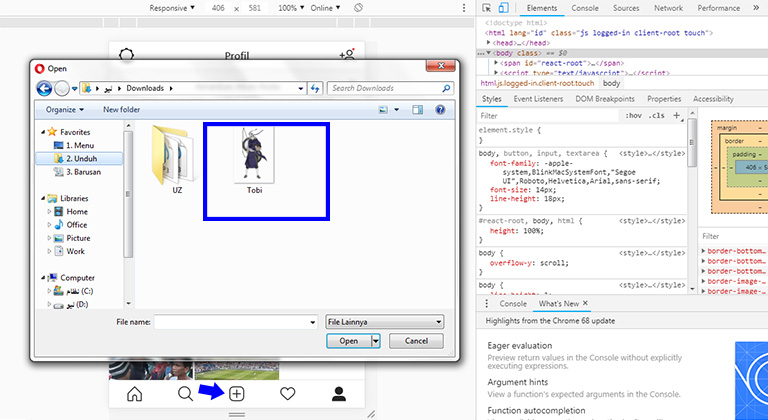
Task: Toggle the :hov element state button
Action: [633, 116]
